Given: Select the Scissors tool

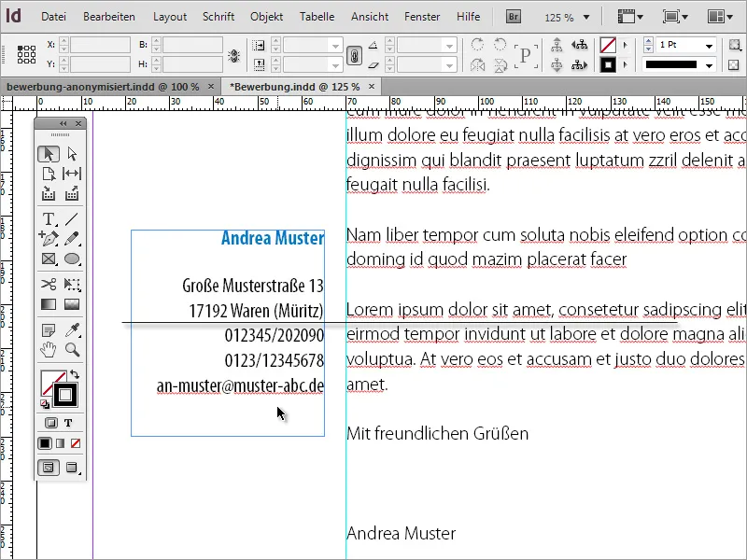Looking at the screenshot, I should (49, 285).
